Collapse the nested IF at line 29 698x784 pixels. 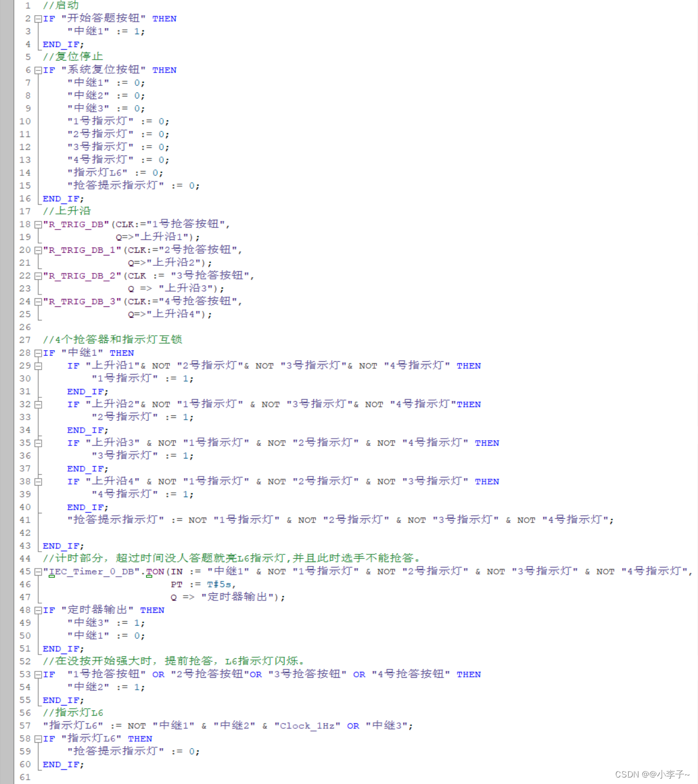click(x=38, y=366)
